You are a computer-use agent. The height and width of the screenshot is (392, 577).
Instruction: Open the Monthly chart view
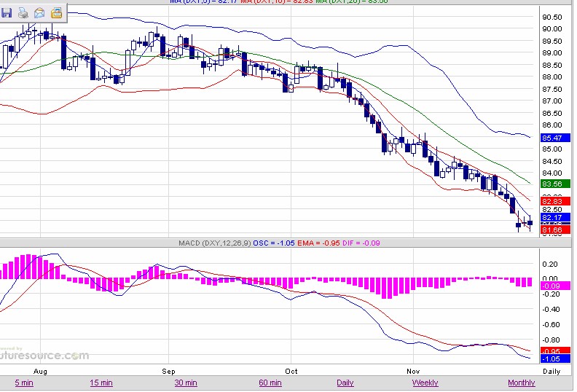[522, 383]
